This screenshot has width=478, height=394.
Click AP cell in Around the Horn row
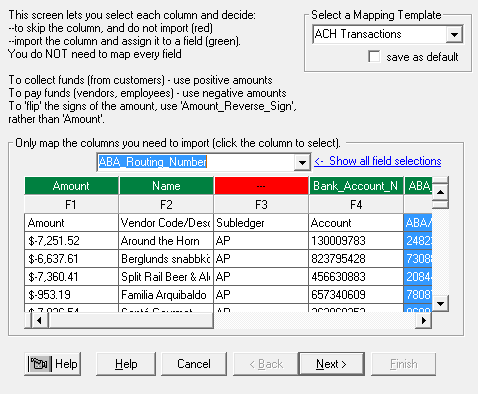pos(261,241)
